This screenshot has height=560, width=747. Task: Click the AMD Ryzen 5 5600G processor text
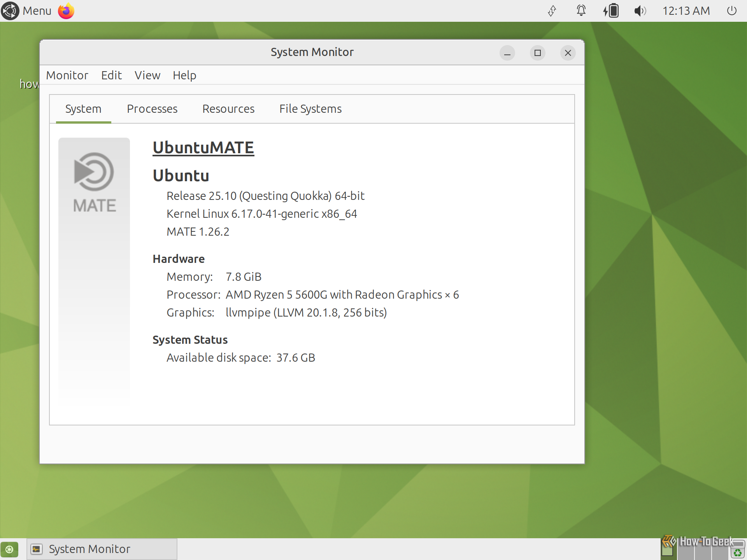pos(342,295)
